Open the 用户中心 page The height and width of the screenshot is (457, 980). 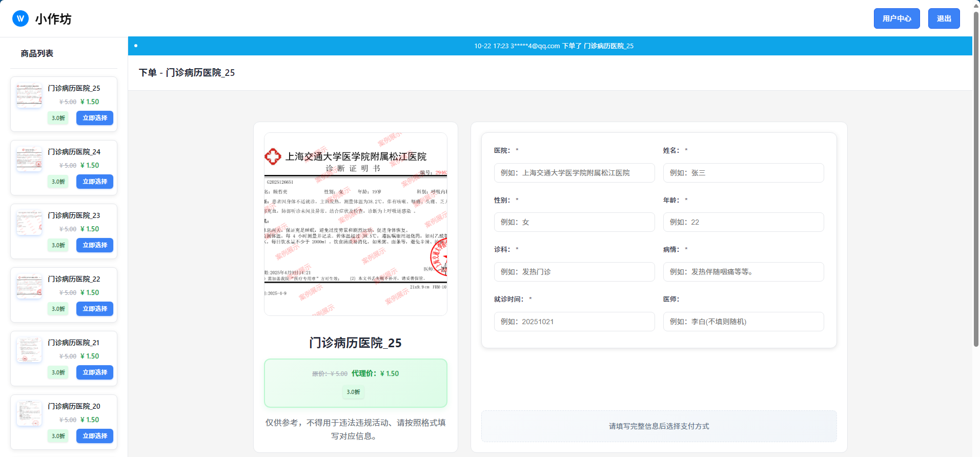click(x=896, y=18)
